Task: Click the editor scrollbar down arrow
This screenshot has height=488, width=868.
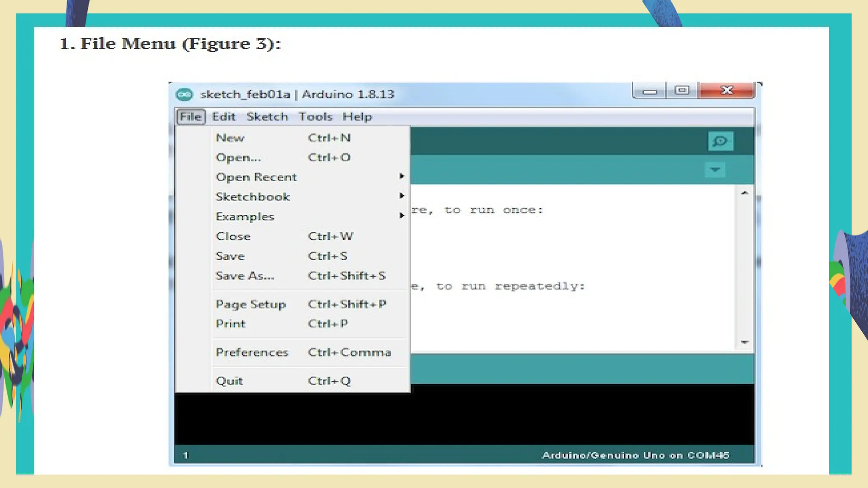Action: tap(745, 342)
